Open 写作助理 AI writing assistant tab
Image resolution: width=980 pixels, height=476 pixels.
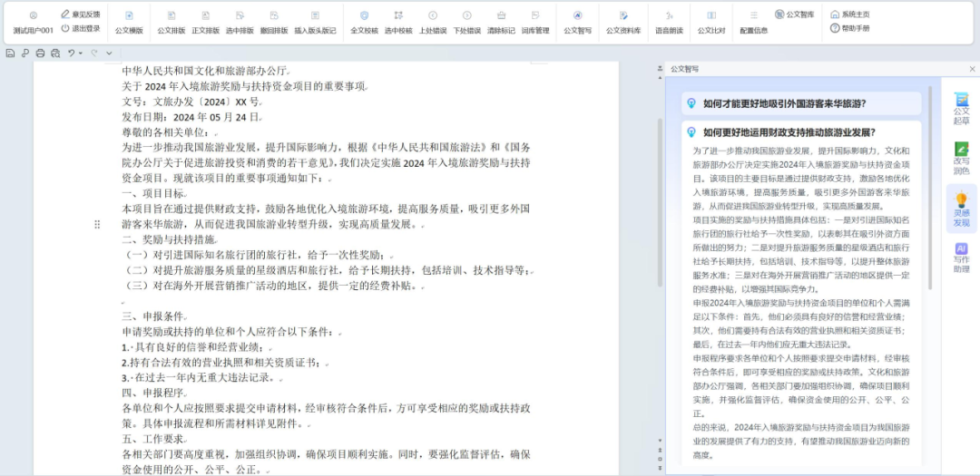[x=961, y=258]
